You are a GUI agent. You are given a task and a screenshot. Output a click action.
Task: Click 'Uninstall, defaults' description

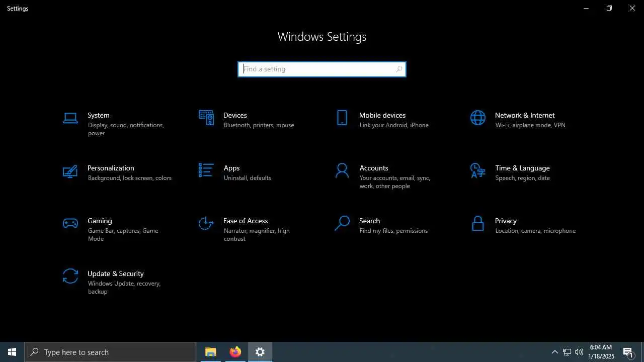click(x=247, y=178)
